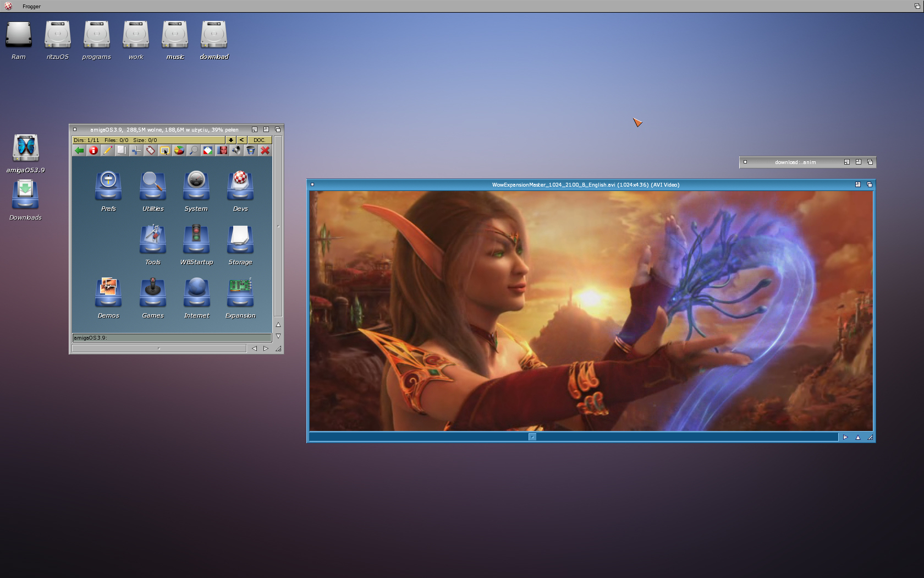
Task: Open the red information icon in toolbar
Action: 94,150
